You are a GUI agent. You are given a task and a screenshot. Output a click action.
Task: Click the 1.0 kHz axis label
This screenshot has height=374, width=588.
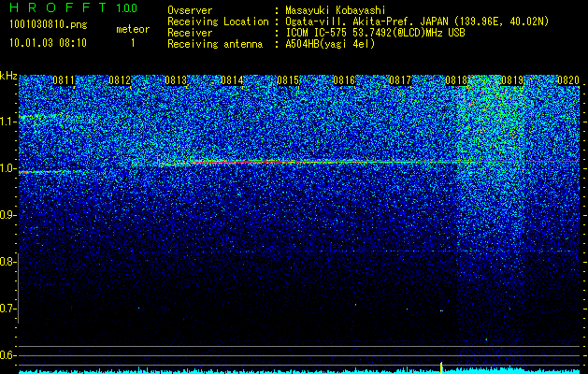coord(7,168)
